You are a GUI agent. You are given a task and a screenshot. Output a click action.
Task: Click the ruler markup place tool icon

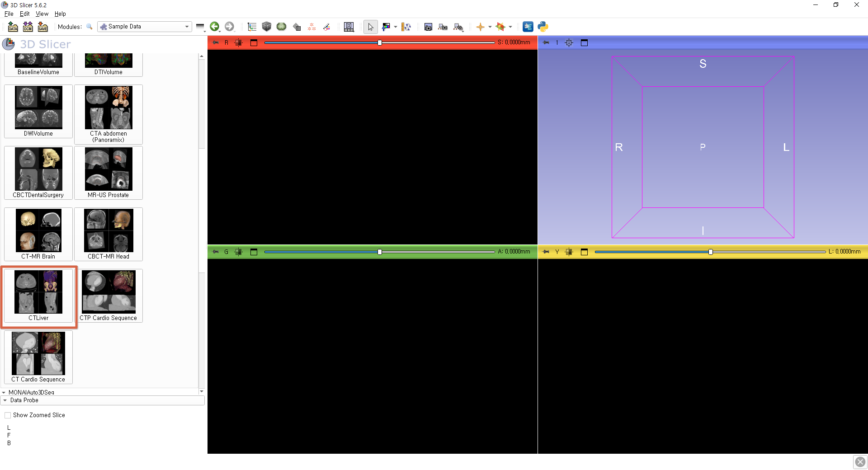[x=406, y=27]
